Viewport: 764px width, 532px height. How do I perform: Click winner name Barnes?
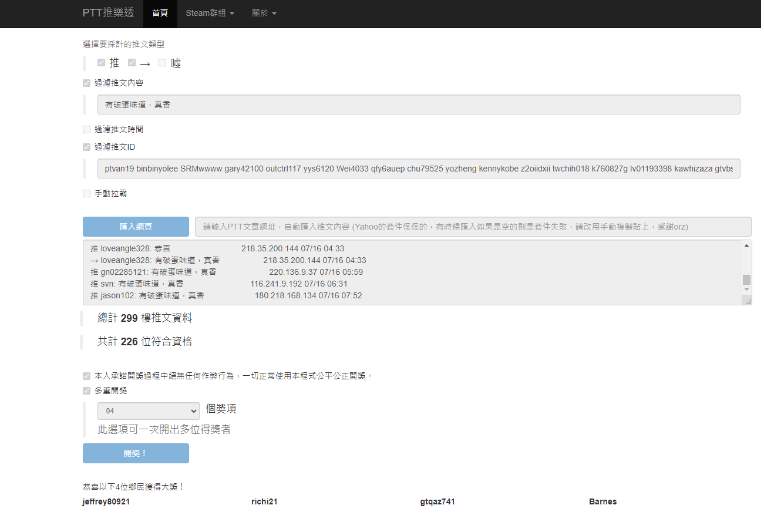coord(603,501)
